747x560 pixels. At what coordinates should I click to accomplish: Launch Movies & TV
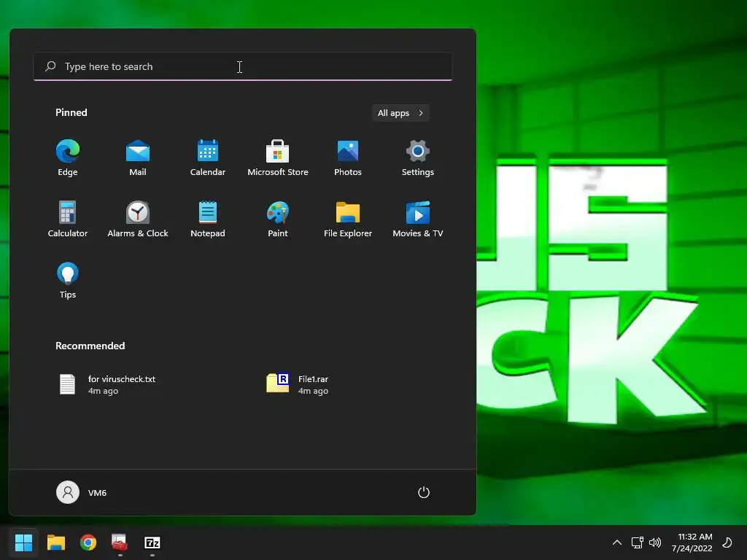(x=418, y=219)
